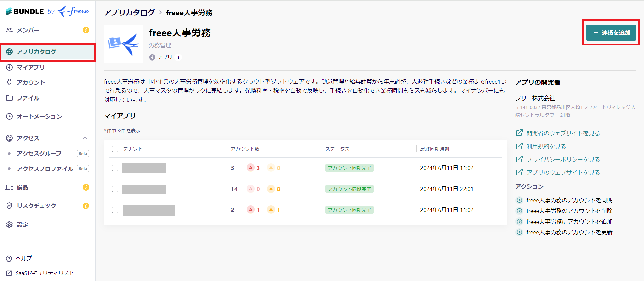Open the 開発者のウェブサイトを見る link
The height and width of the screenshot is (281, 644).
point(563,133)
